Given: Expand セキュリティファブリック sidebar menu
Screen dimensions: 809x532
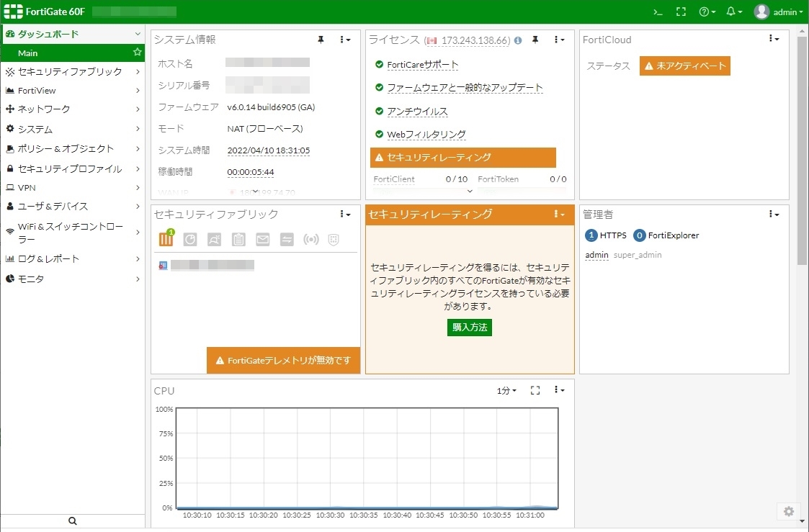Looking at the screenshot, I should click(x=72, y=72).
